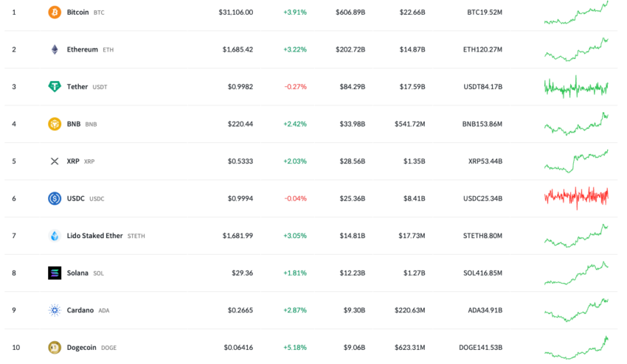View the Bitcoin 7-day sparkline chart

point(576,13)
